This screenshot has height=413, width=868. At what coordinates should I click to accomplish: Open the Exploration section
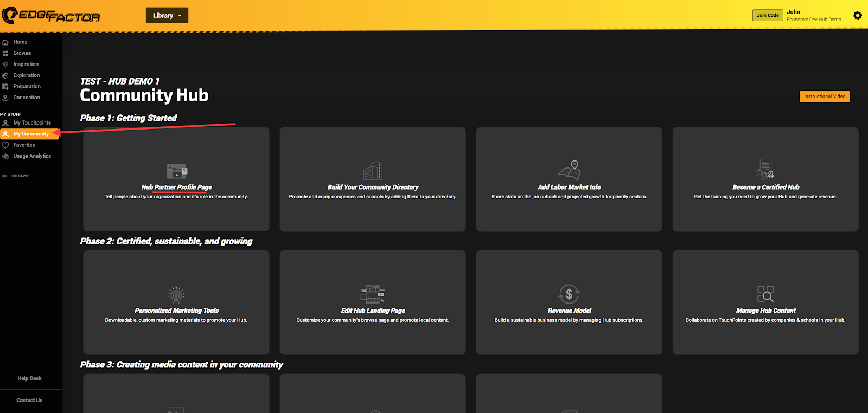click(27, 75)
